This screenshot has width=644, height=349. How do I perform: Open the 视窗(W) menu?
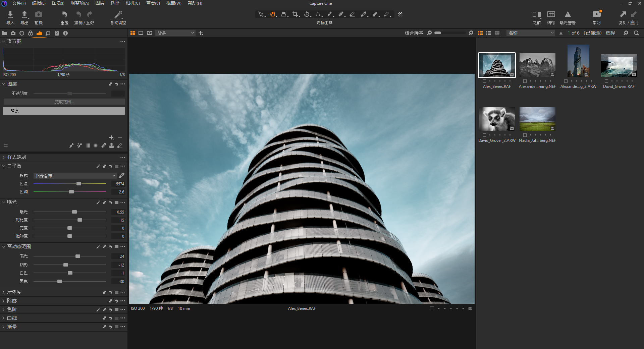(x=174, y=3)
